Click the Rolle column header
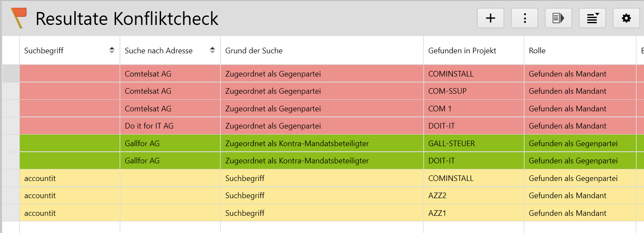The width and height of the screenshot is (644, 233). (x=537, y=51)
